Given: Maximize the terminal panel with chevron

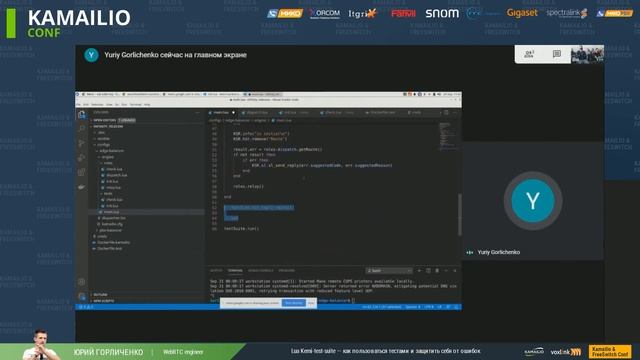Looking at the screenshot, I should point(446,271).
